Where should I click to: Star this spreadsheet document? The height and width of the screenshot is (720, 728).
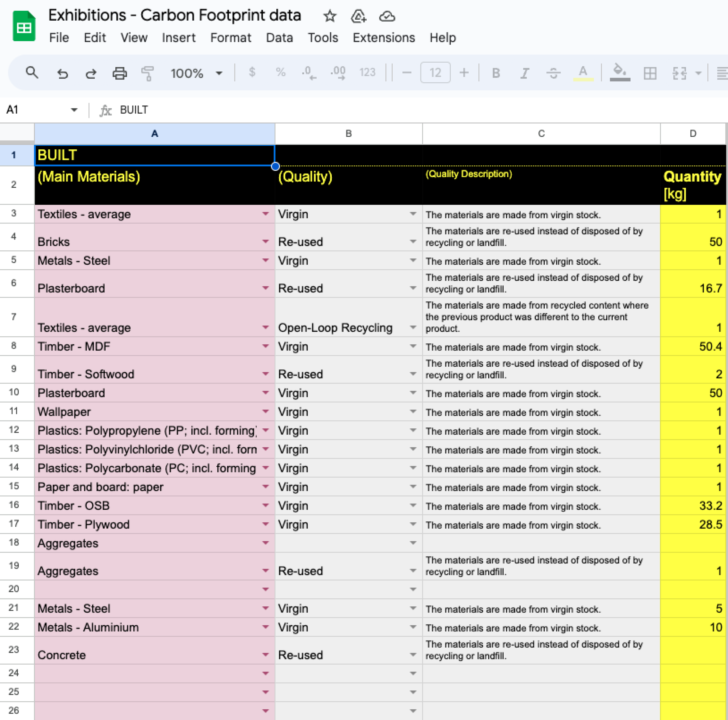pos(330,16)
